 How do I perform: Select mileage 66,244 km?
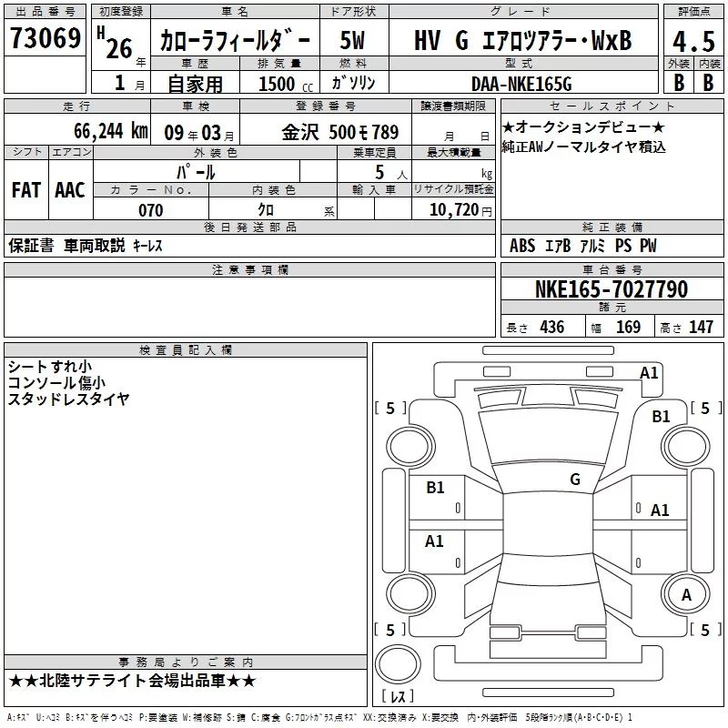coord(111,131)
